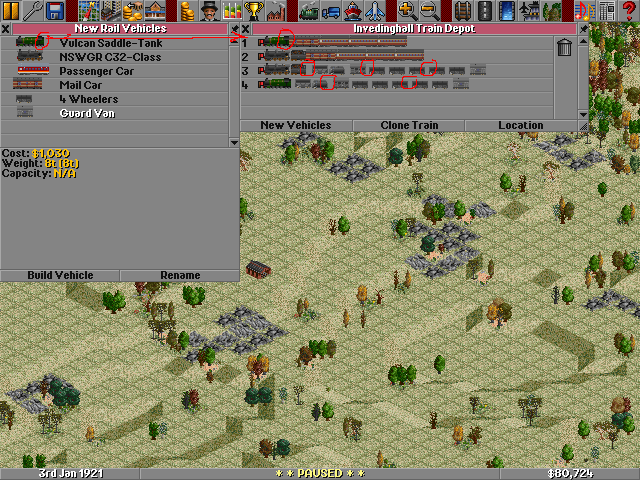This screenshot has width=640, height=480.
Task: Click the date 3rd Jan 1921 in status bar
Action: pos(71,473)
